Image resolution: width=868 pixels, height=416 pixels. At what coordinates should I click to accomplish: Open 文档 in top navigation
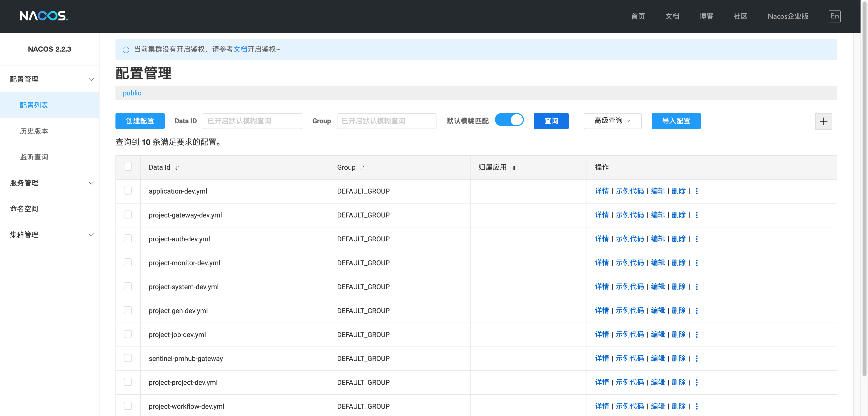[672, 16]
